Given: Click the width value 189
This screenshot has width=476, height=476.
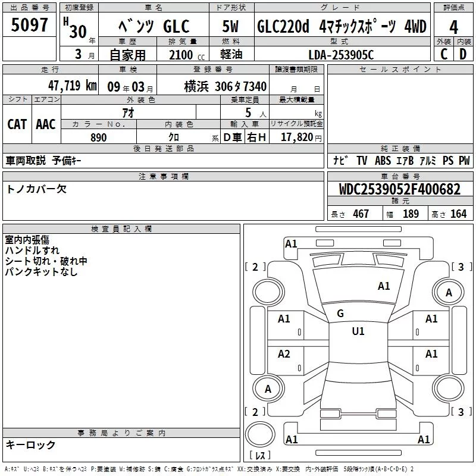Looking at the screenshot, I should [411, 214].
